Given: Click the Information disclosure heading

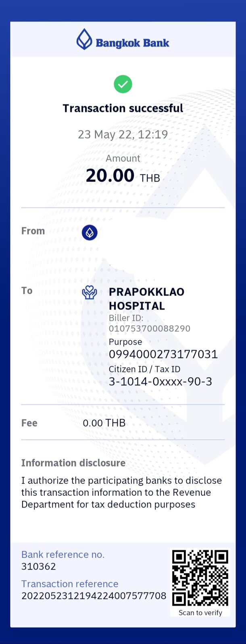Looking at the screenshot, I should (x=73, y=463).
